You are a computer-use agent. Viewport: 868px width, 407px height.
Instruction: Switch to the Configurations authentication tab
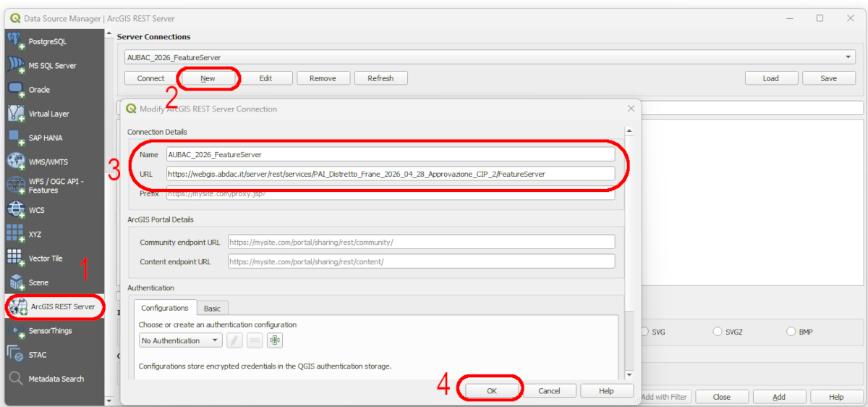pos(164,308)
